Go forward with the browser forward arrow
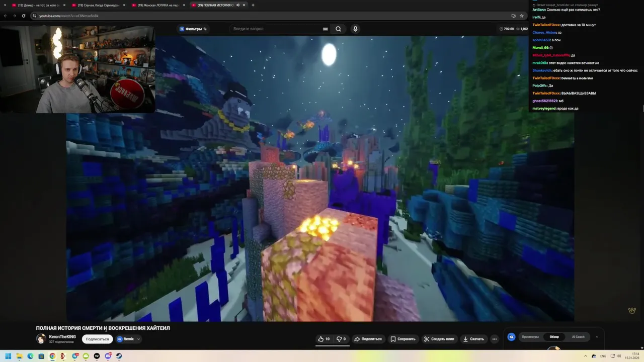The image size is (644, 362). [x=14, y=16]
